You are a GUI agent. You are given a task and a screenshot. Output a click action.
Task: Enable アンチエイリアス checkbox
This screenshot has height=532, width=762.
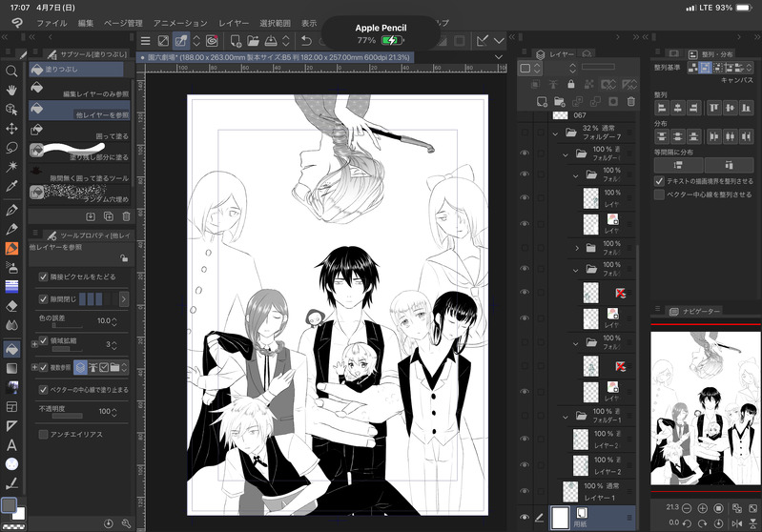[x=43, y=435]
